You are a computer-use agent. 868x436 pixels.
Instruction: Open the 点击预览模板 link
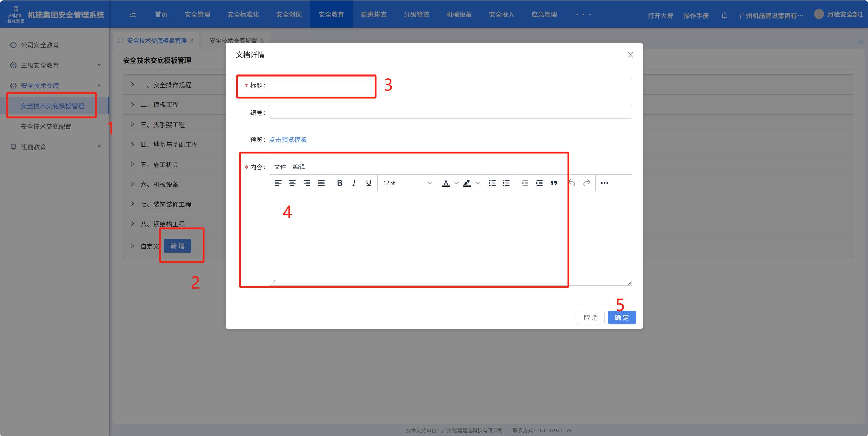click(x=288, y=140)
